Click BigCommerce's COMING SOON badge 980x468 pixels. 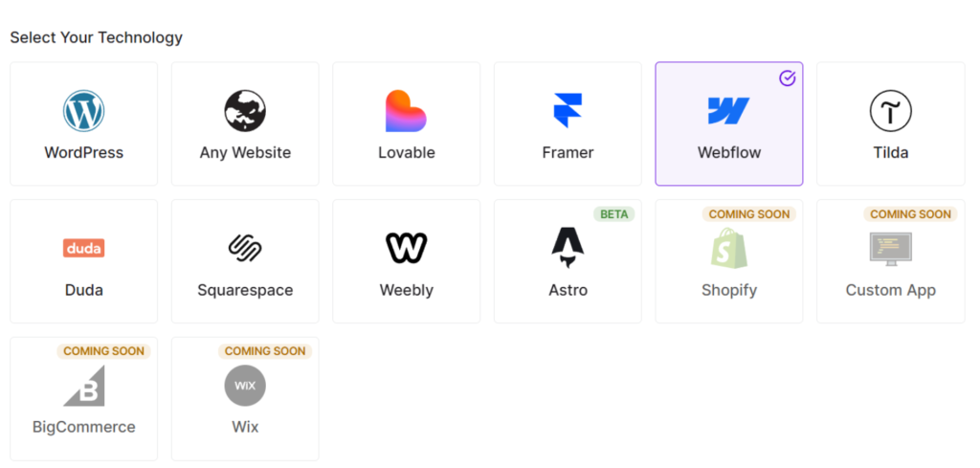103,351
